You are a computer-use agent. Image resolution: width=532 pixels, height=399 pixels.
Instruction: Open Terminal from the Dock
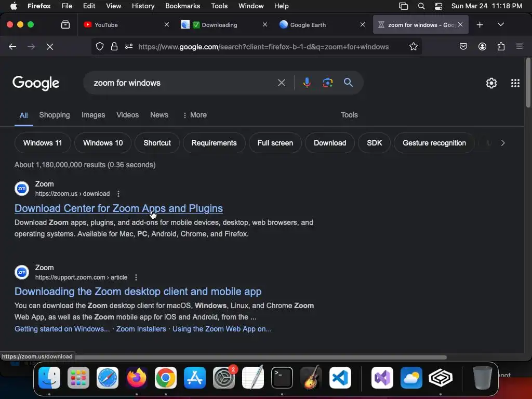click(x=282, y=378)
